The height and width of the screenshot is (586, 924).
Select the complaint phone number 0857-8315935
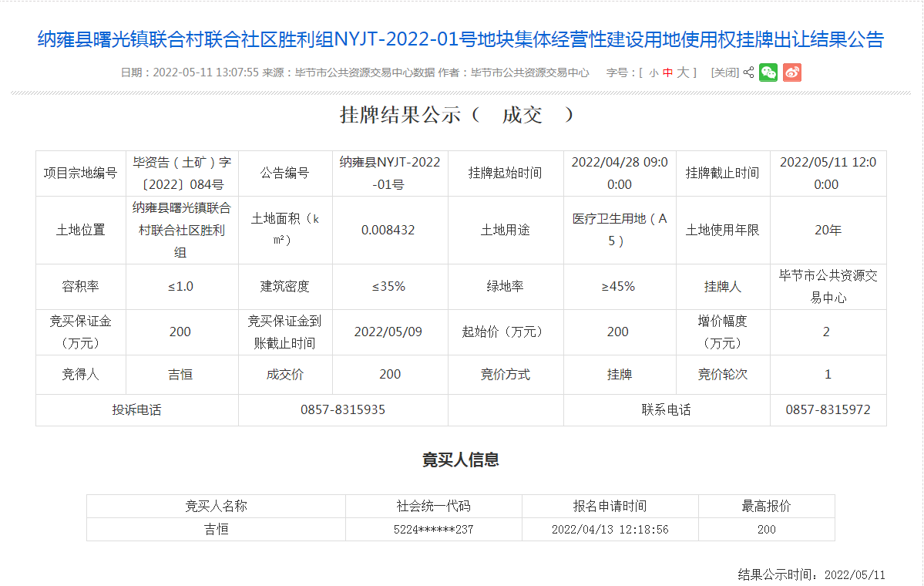click(x=343, y=410)
